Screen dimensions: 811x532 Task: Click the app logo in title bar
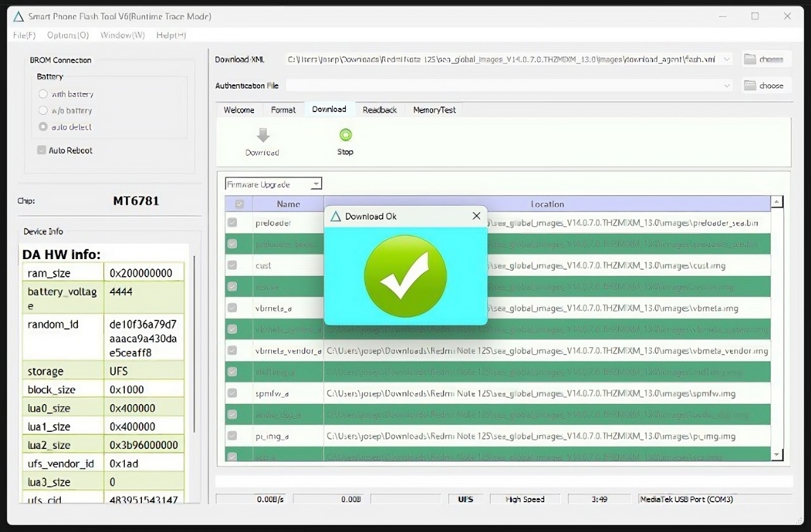click(18, 16)
